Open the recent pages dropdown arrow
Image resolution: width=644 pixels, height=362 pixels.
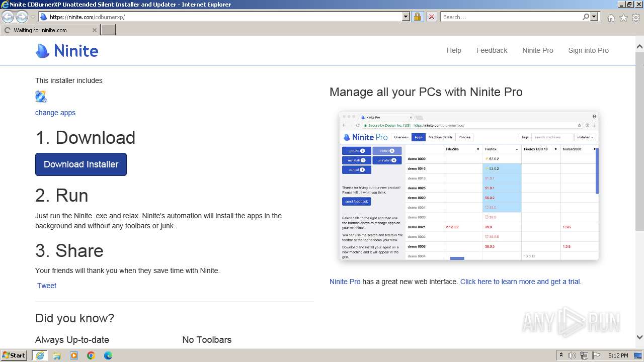[33, 17]
